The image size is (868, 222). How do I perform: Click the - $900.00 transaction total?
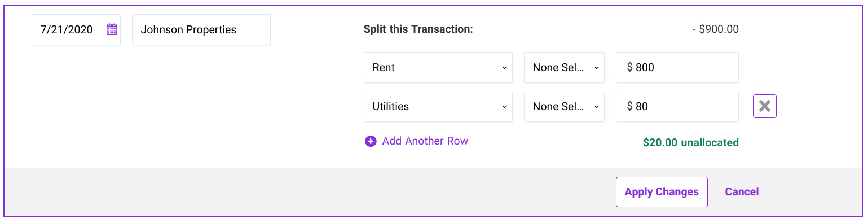click(x=715, y=29)
